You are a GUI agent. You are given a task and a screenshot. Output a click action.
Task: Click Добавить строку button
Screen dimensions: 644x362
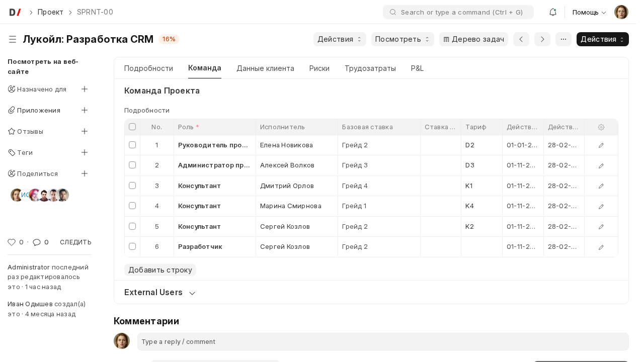click(160, 270)
